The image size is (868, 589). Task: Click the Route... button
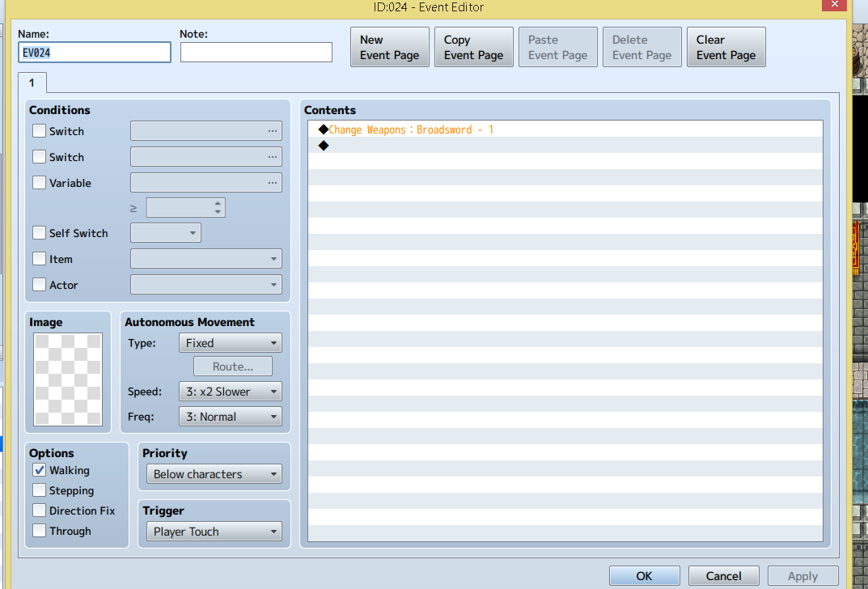click(x=232, y=367)
